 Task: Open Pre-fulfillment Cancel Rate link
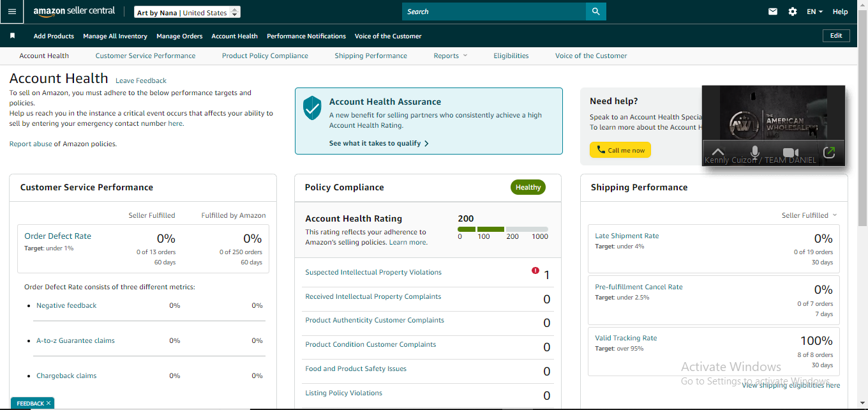[x=639, y=287]
